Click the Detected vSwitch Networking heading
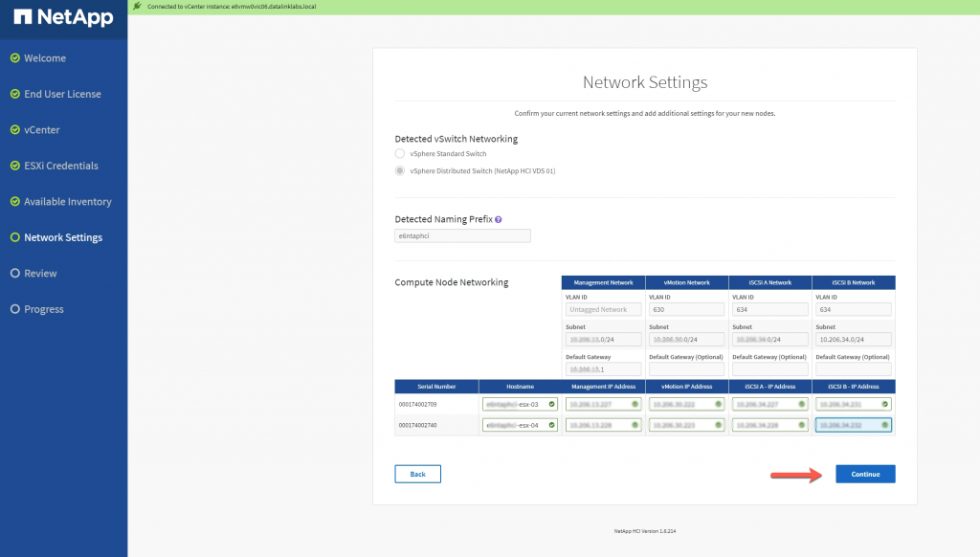The height and width of the screenshot is (557, 980). click(x=457, y=139)
